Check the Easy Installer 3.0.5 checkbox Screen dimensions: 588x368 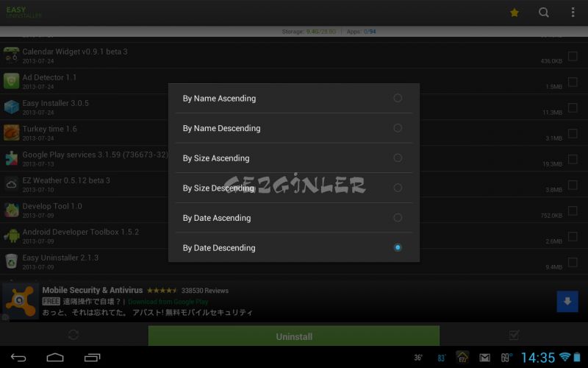[x=573, y=107]
